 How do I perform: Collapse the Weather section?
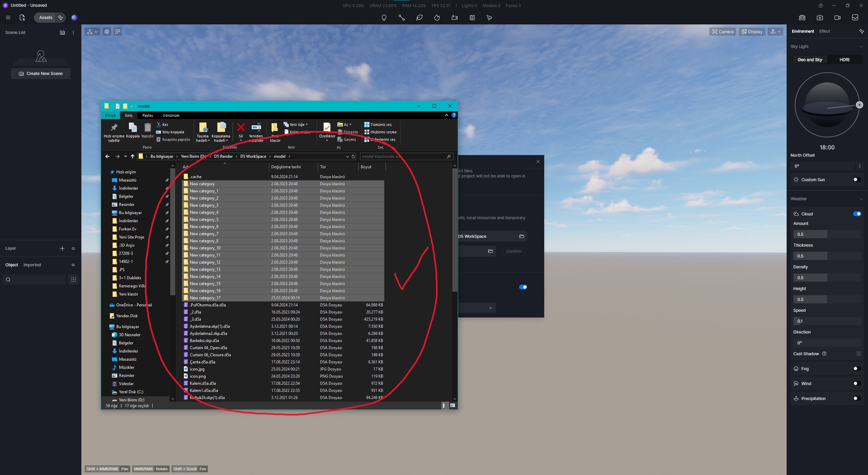point(861,199)
